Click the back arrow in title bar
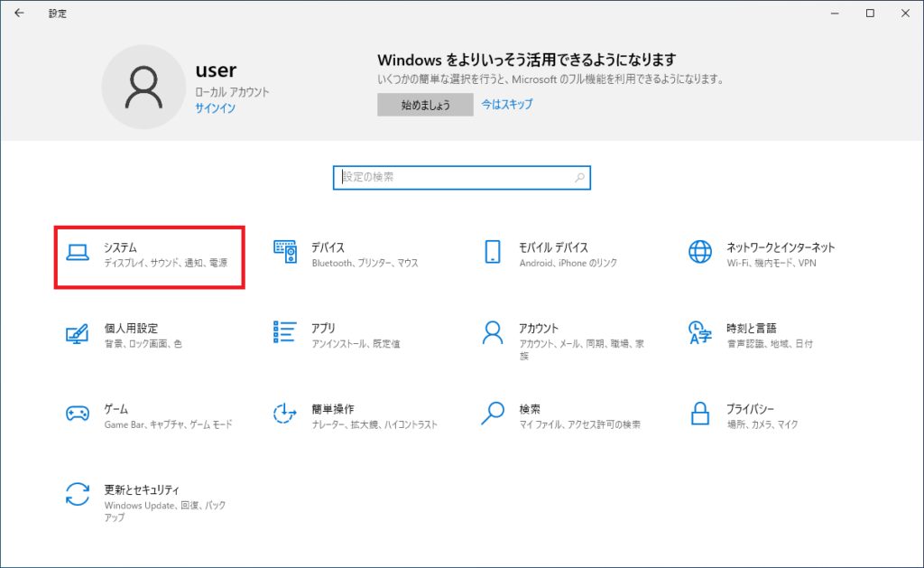This screenshot has height=568, width=924. coord(19,14)
